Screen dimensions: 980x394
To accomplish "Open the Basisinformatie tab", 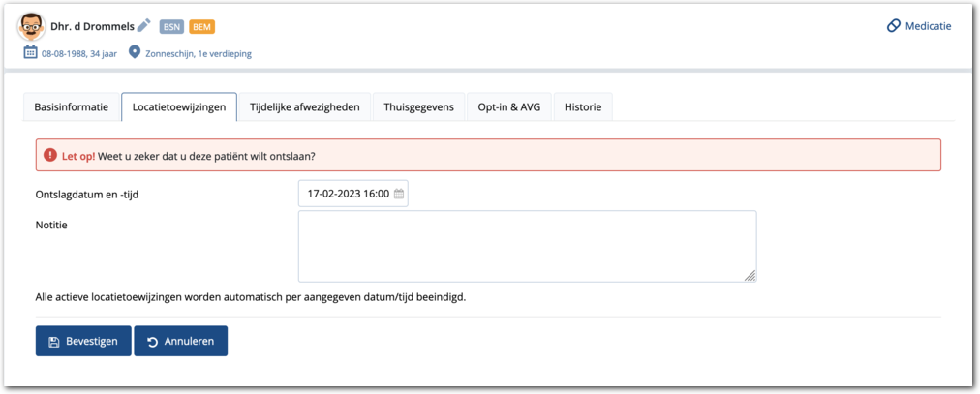I will click(71, 107).
